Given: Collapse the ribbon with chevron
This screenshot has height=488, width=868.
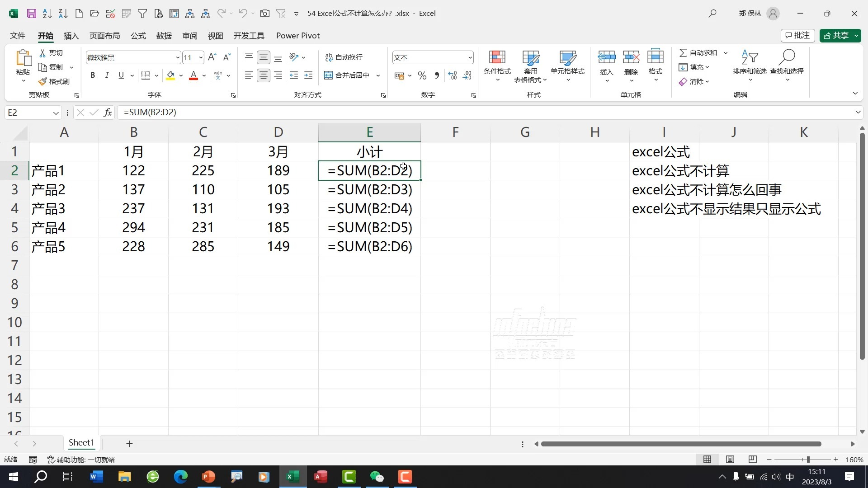Looking at the screenshot, I should click(855, 93).
